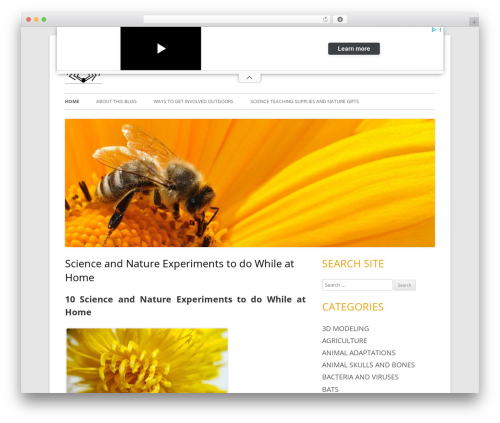The width and height of the screenshot is (500, 423).
Task: Focus the Search site input field
Action: (x=357, y=285)
